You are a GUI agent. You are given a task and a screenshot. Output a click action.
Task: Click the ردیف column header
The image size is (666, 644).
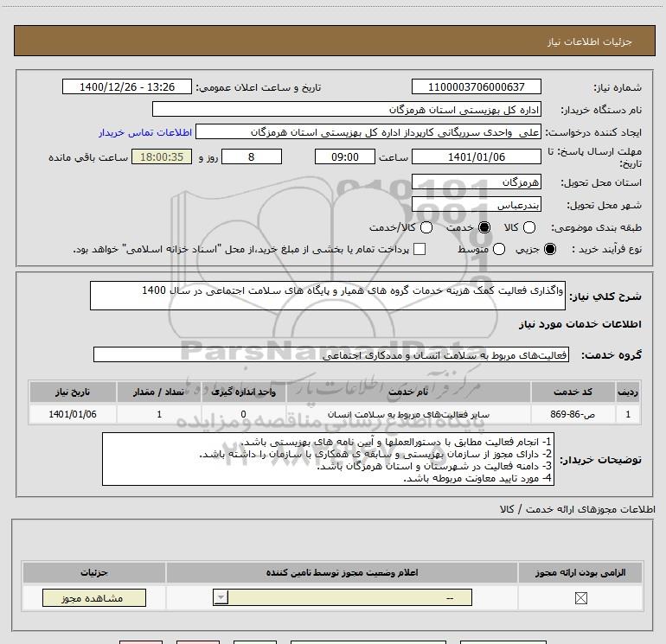click(628, 392)
